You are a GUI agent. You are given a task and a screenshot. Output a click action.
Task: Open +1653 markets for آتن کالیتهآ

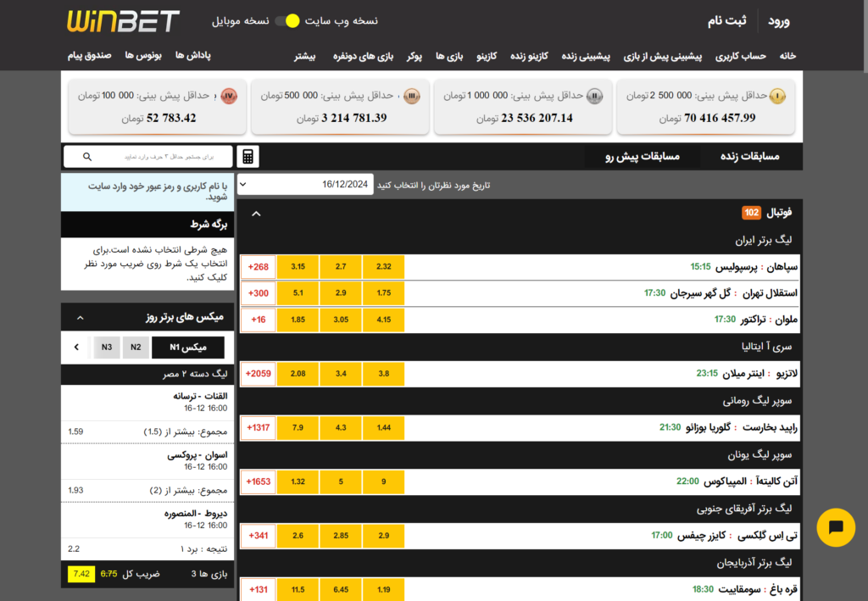pos(258,481)
